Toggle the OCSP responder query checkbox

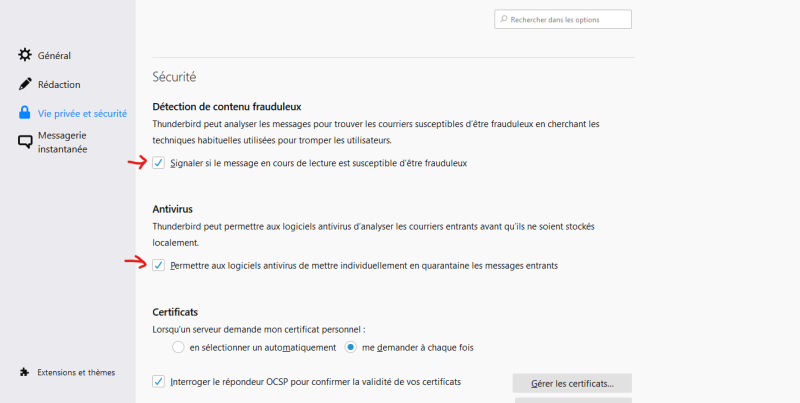[x=158, y=382]
